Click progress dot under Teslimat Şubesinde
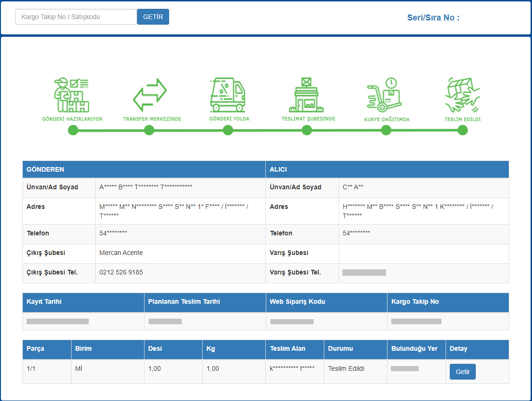The height and width of the screenshot is (401, 532). [x=307, y=130]
